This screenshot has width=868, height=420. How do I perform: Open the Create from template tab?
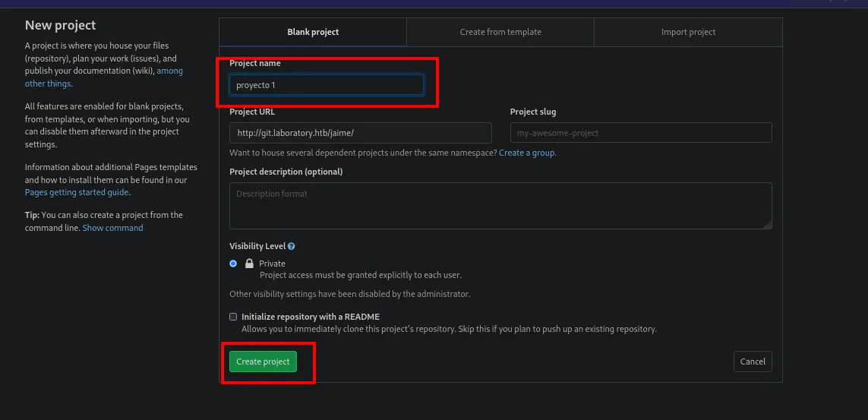coord(500,32)
